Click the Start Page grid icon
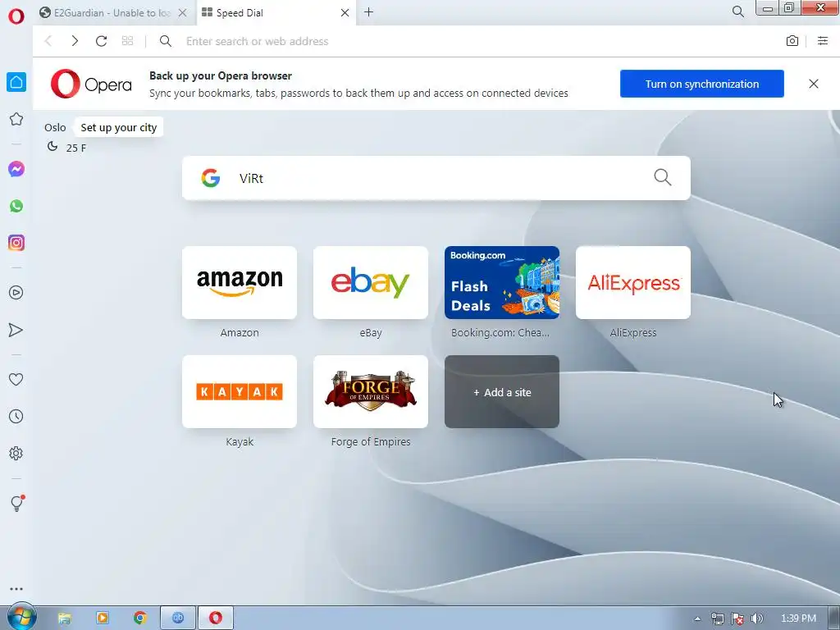Image resolution: width=840 pixels, height=630 pixels. pos(127,41)
